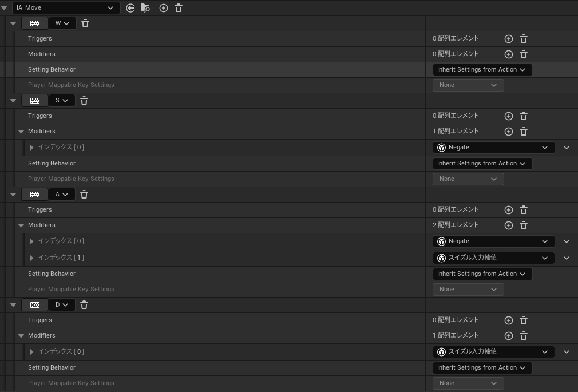Collapse the S key mapping section
This screenshot has height=392, width=578.
click(x=13, y=100)
